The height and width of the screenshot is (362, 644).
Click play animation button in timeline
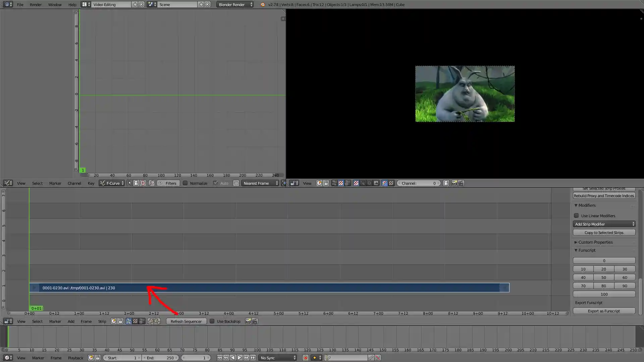point(239,358)
